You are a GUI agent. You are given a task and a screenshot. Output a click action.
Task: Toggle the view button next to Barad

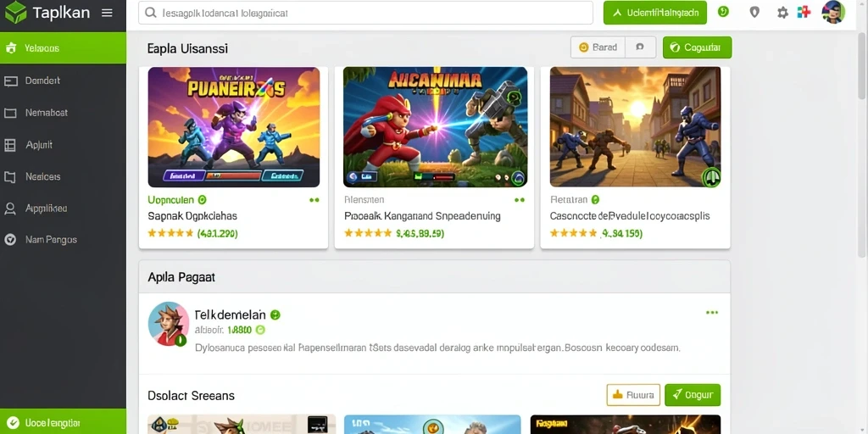click(x=641, y=47)
